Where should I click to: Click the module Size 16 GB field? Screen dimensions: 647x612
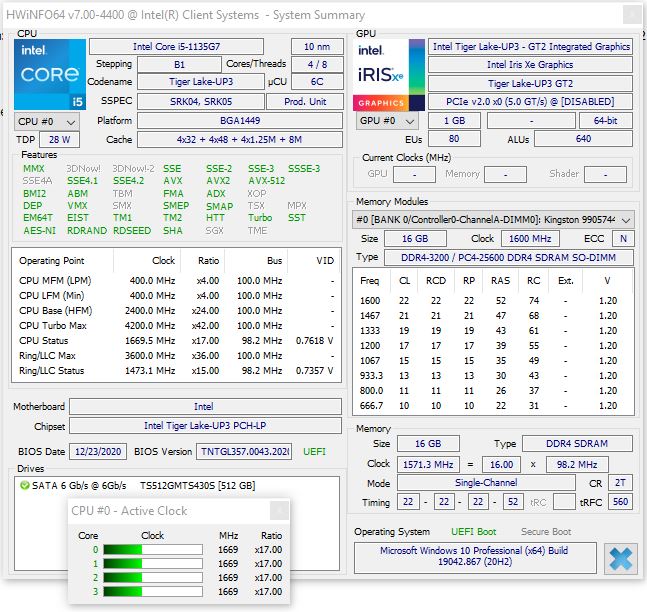tap(415, 239)
